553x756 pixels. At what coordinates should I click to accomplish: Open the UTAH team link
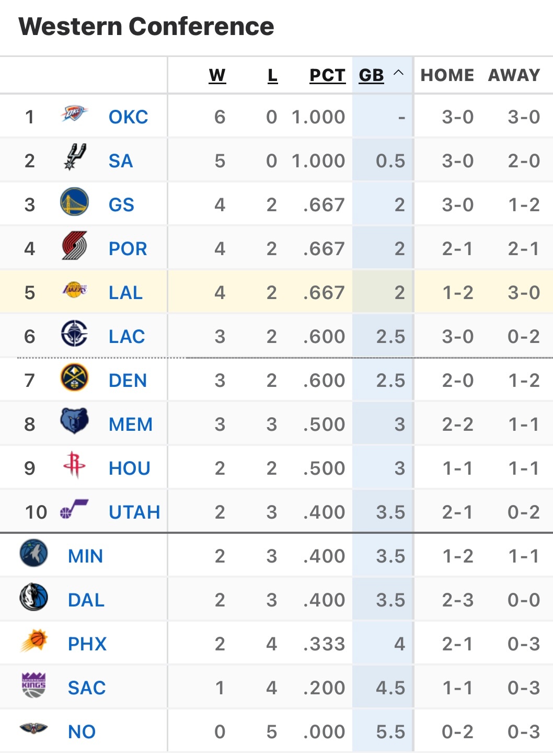click(x=134, y=512)
